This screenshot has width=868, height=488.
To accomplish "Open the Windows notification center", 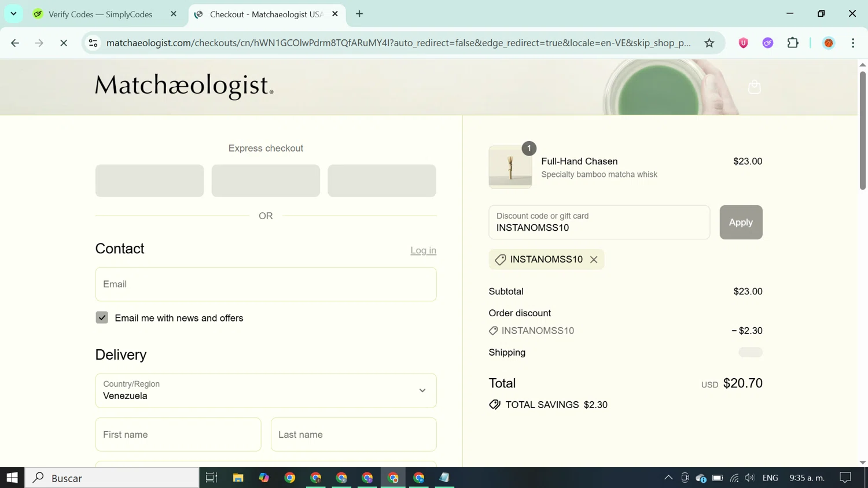I will [845, 478].
